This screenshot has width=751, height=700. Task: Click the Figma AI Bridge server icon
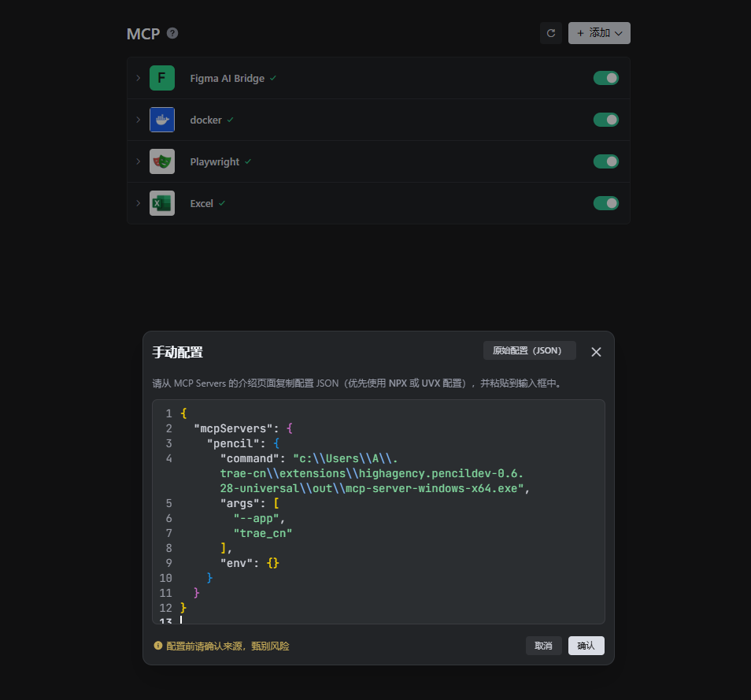point(161,78)
